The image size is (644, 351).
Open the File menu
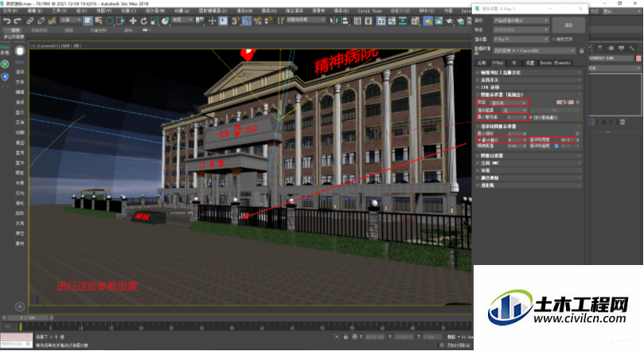point(10,10)
